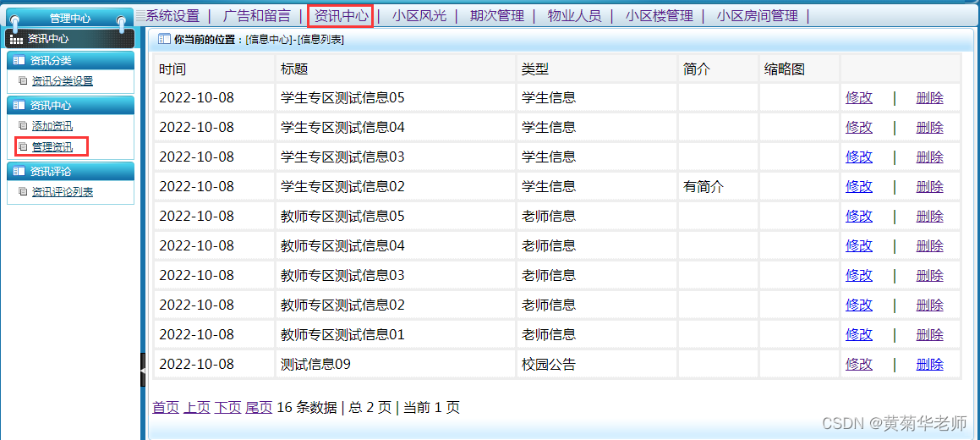This screenshot has width=980, height=440.
Task: Open 资讯分类设置 in sidebar
Action: pyautogui.click(x=63, y=80)
